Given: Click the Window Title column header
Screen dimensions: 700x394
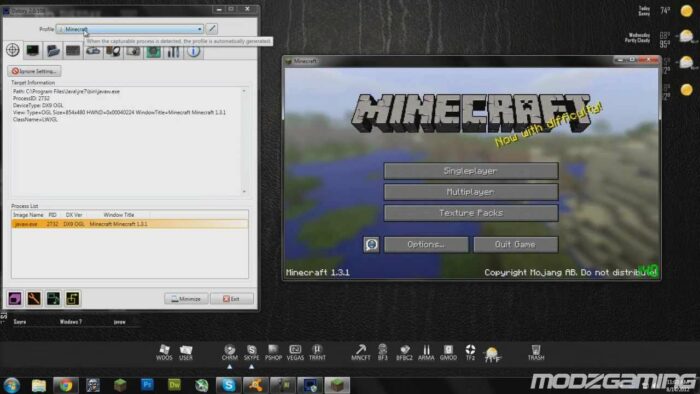Looking at the screenshot, I should 119,215.
